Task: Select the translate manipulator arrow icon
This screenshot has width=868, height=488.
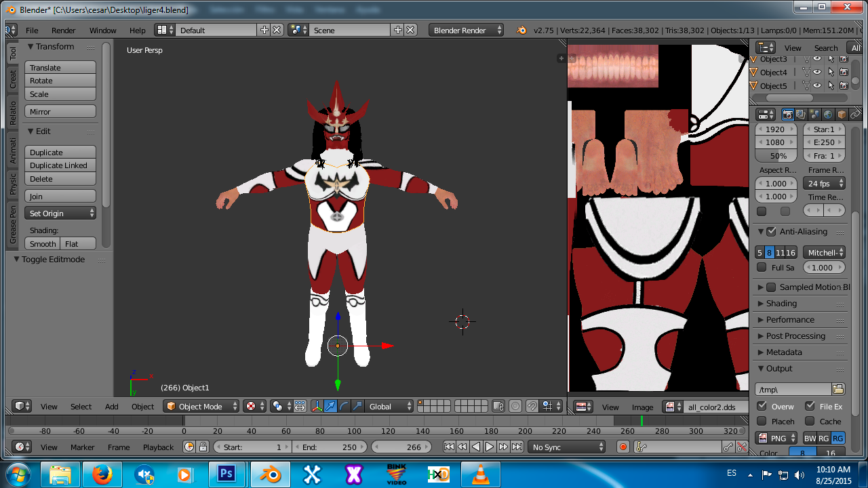Action: click(x=330, y=407)
